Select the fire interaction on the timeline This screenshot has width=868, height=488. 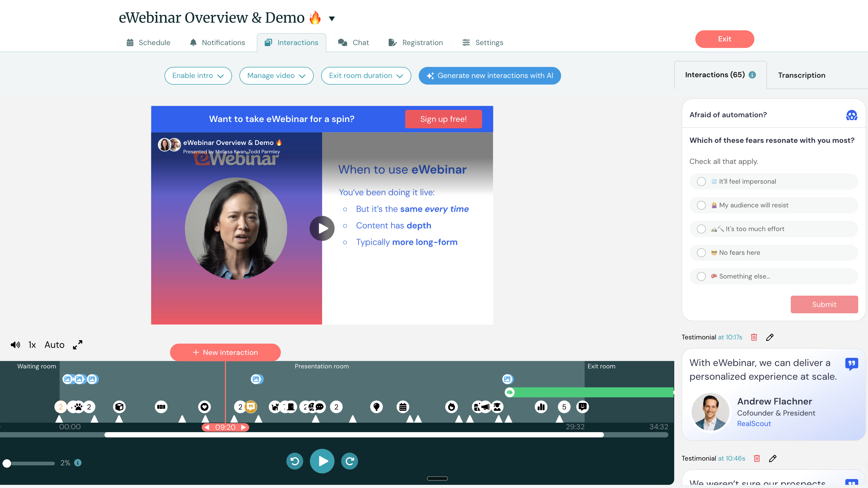pos(451,407)
